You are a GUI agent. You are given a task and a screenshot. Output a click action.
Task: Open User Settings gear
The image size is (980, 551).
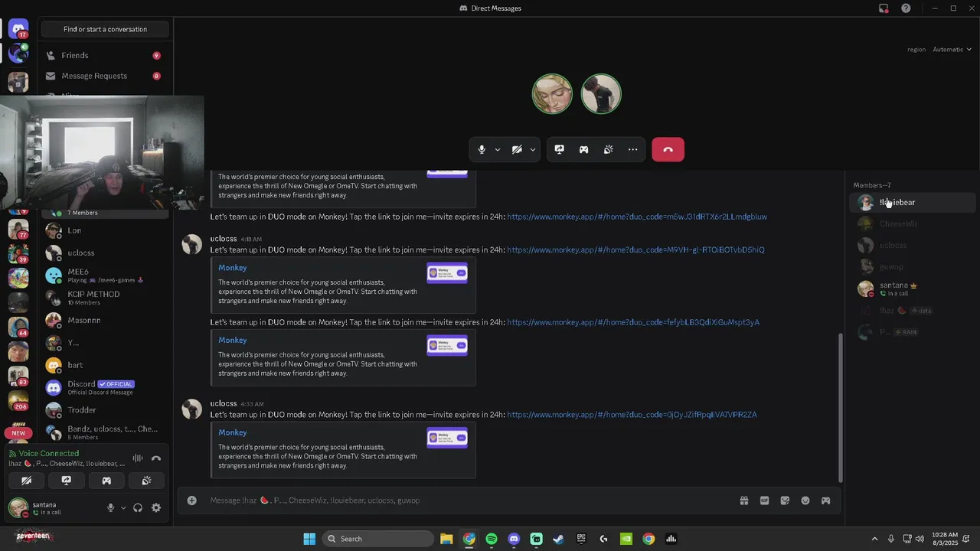click(156, 508)
